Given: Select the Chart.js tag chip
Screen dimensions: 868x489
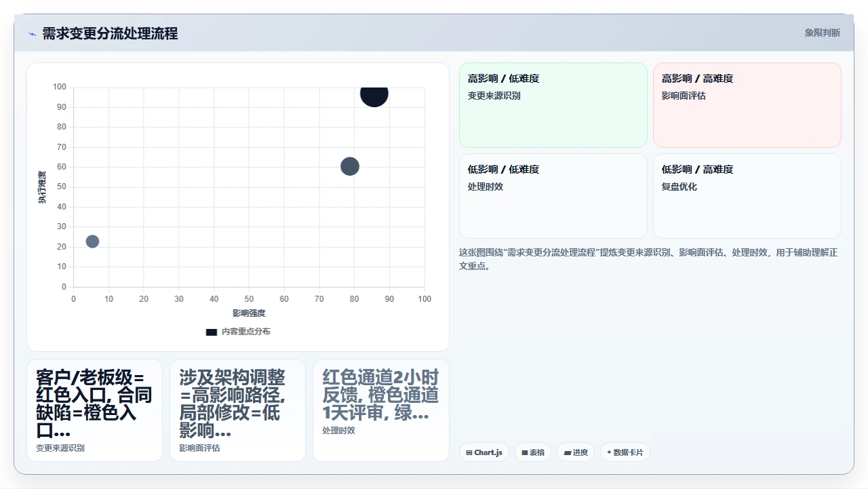Looking at the screenshot, I should pyautogui.click(x=484, y=452).
